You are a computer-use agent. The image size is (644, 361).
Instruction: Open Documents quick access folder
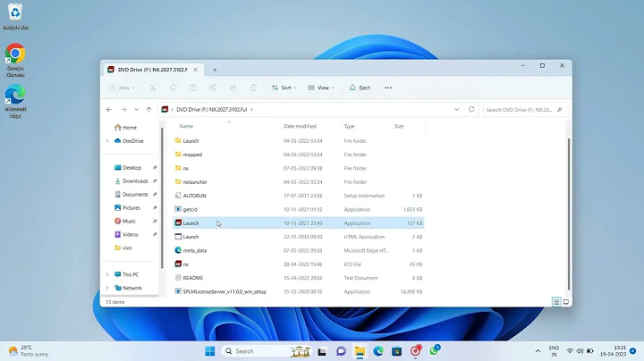tap(131, 195)
